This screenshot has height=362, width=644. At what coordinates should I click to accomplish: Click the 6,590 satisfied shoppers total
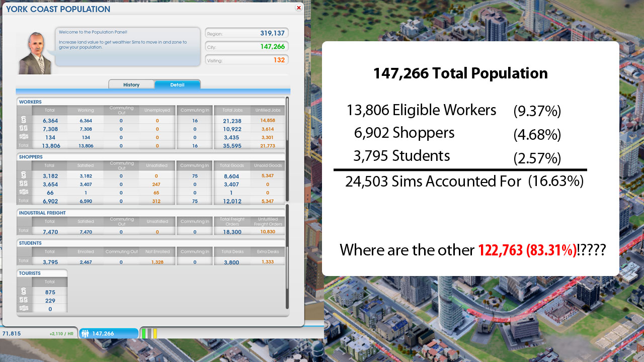point(86,201)
